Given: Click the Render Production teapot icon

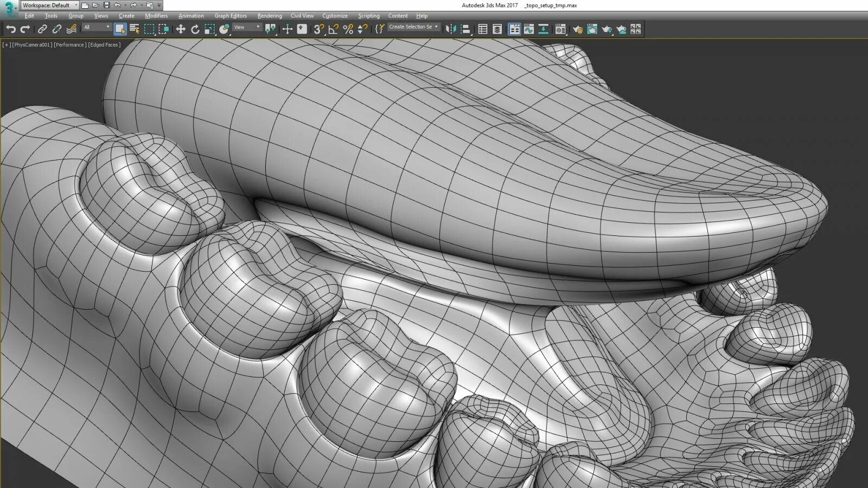Looking at the screenshot, I should tap(607, 29).
